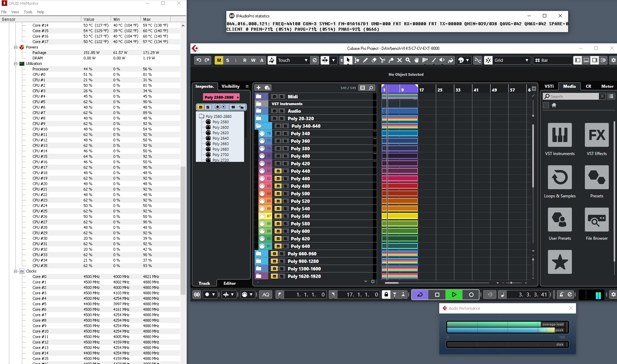Solo the Poly 400 track

pos(285,156)
